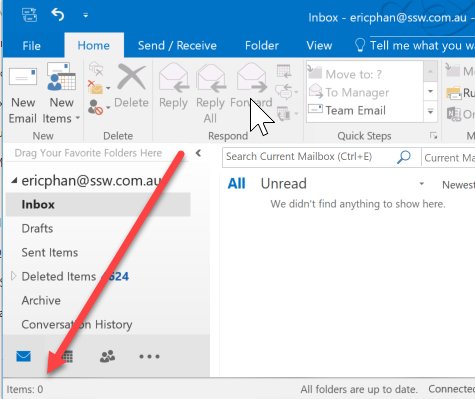Open the Archive folder
This screenshot has height=399, width=475.
[x=41, y=301]
